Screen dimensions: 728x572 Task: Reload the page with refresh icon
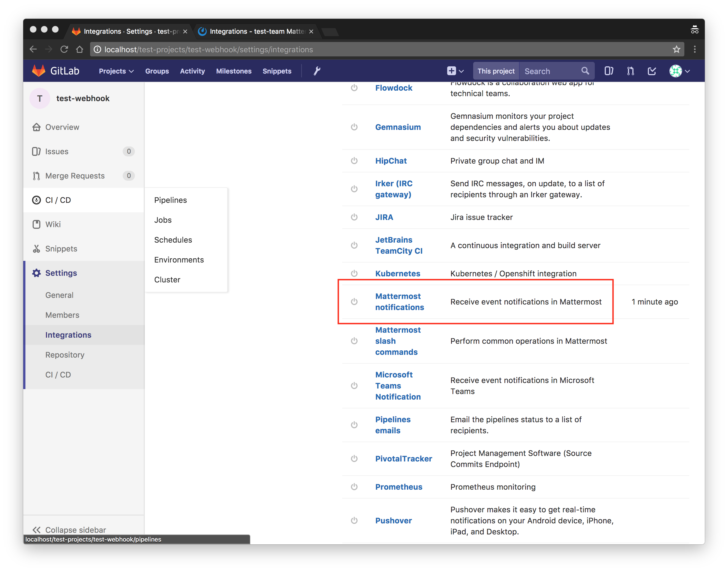(x=64, y=49)
